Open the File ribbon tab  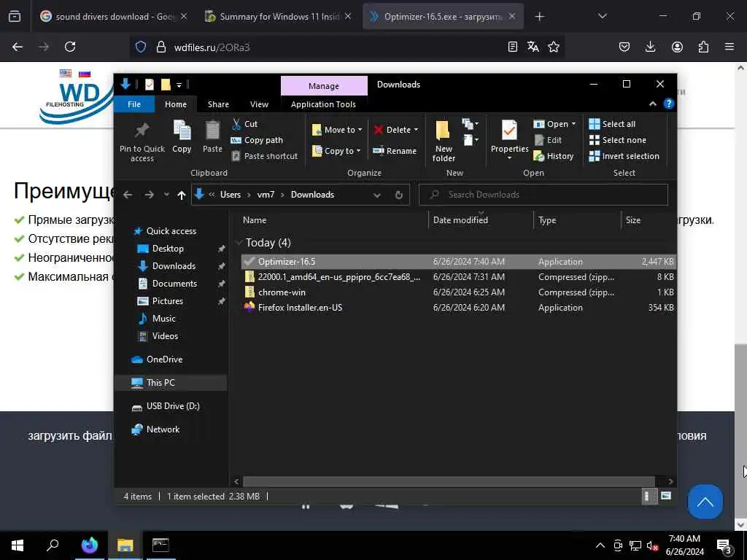coord(134,104)
